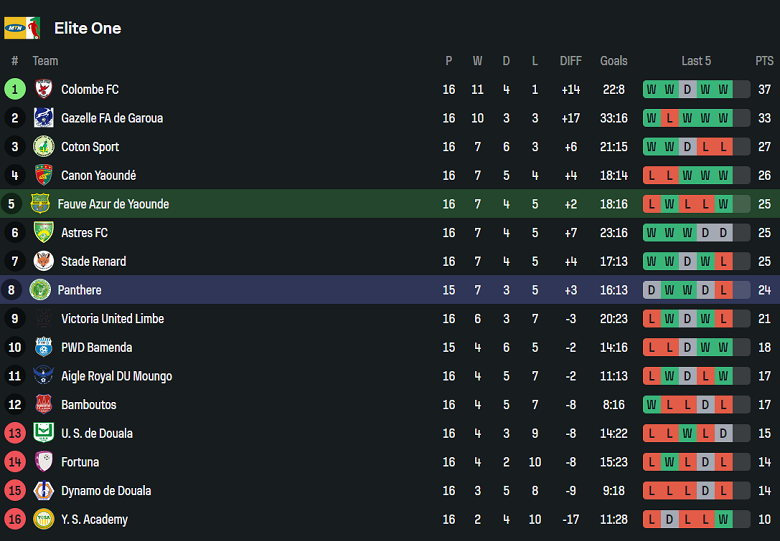Viewport: 780px width, 541px height.
Task: Click Colombe FC's middle draw result badge
Action: pyautogui.click(x=687, y=89)
